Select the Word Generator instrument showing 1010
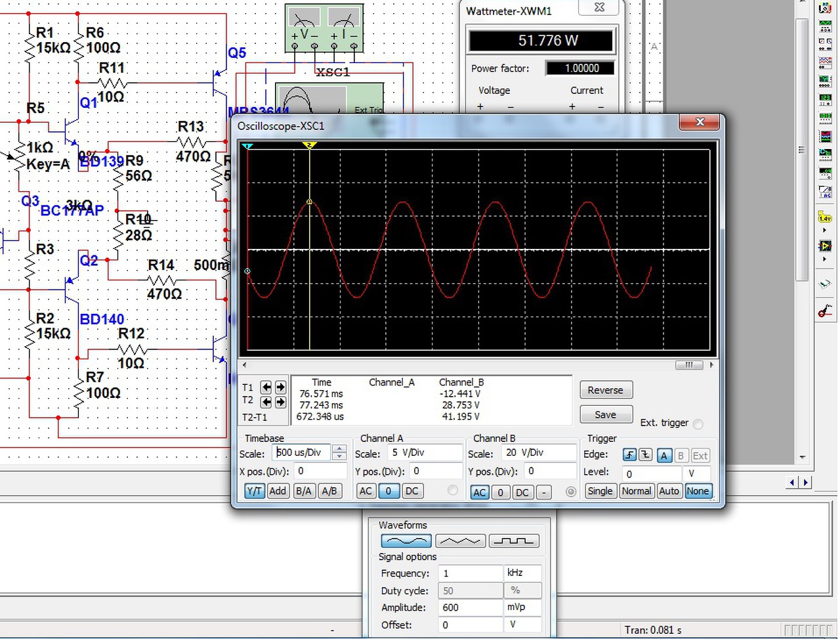840x639 pixels. click(825, 118)
